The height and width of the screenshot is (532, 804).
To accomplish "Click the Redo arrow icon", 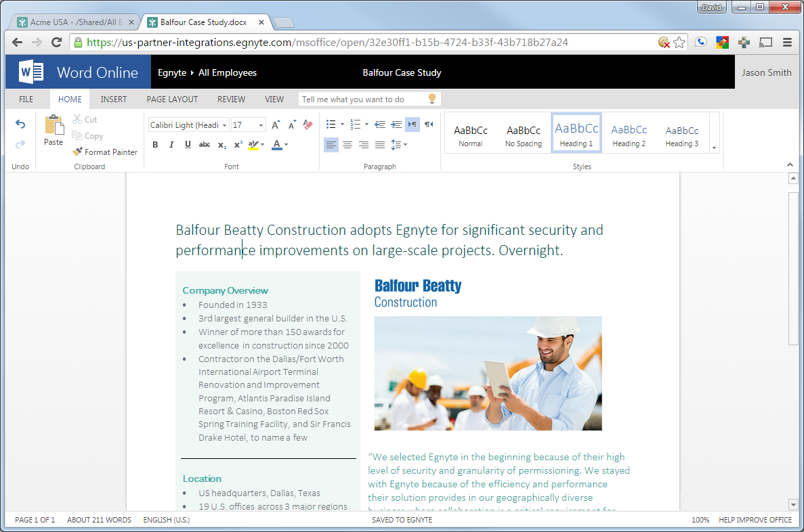I will tap(20, 145).
